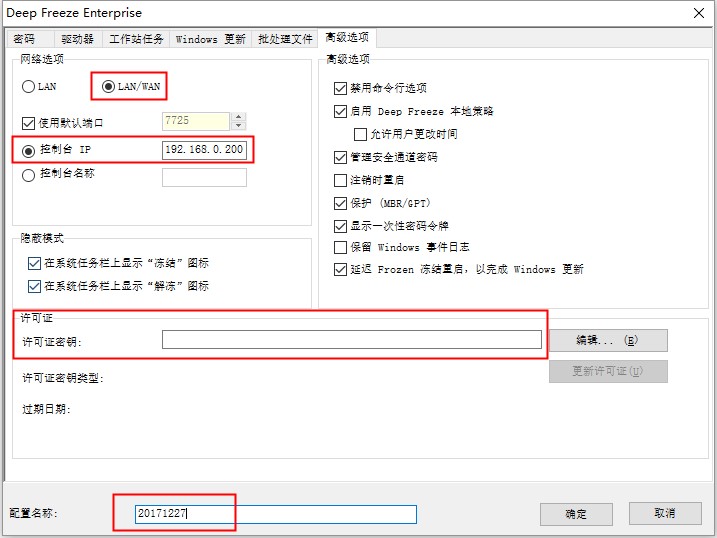This screenshot has width=717, height=538.
Task: Enable 允许用户更改时间 checkbox
Action: click(x=361, y=134)
